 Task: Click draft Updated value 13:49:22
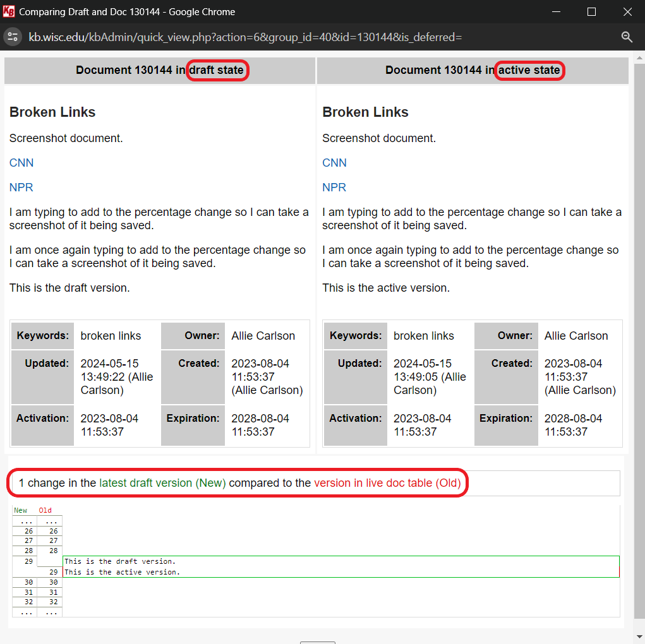coord(116,377)
